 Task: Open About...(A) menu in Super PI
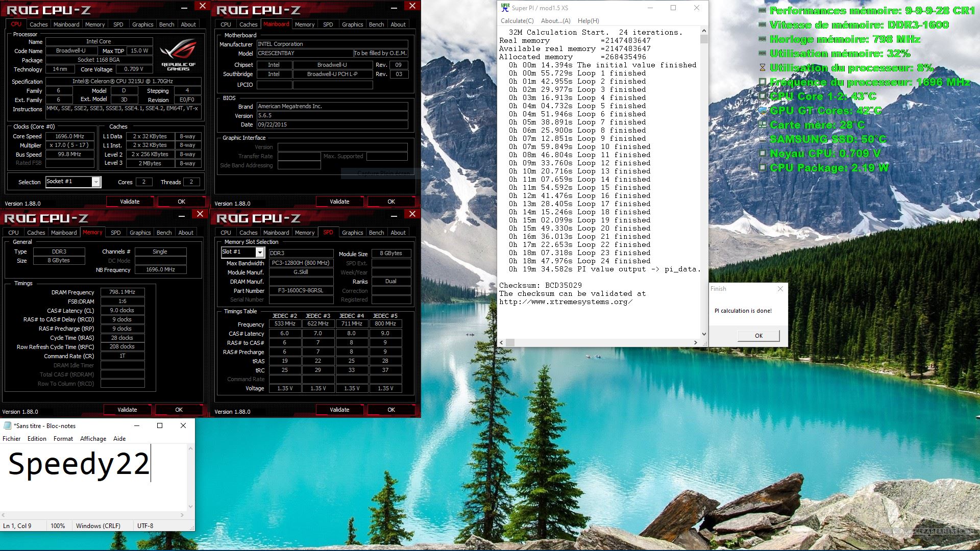pyautogui.click(x=555, y=21)
